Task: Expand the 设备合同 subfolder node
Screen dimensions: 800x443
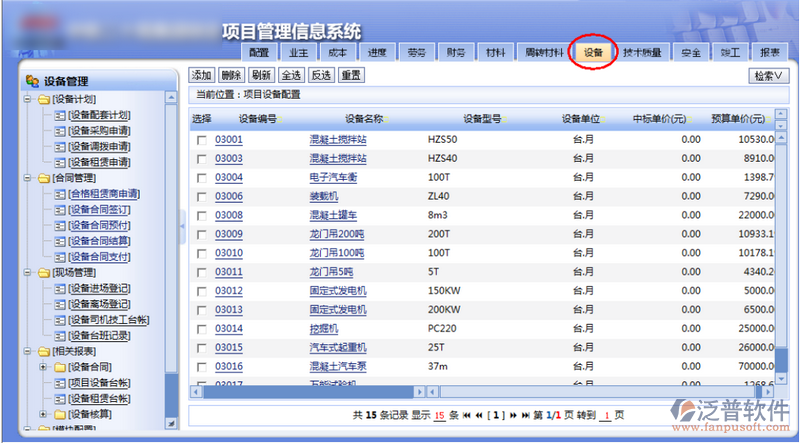Action: pos(43,367)
